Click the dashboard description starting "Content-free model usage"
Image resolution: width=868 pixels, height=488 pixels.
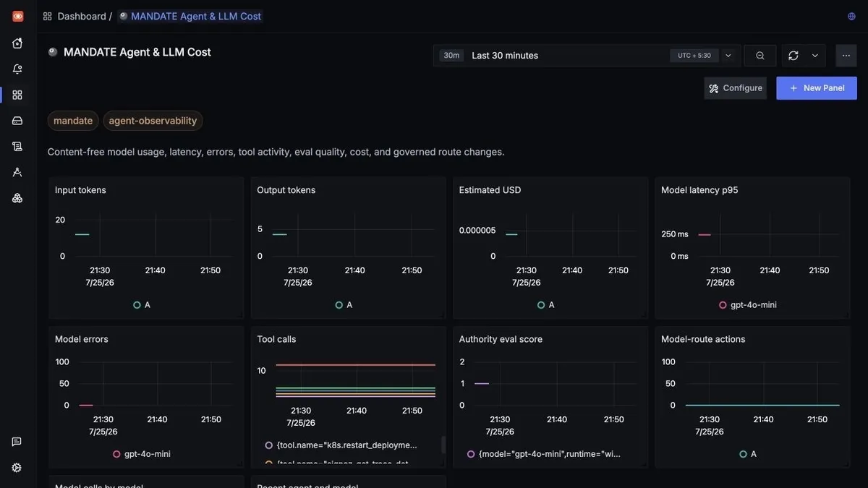(276, 152)
